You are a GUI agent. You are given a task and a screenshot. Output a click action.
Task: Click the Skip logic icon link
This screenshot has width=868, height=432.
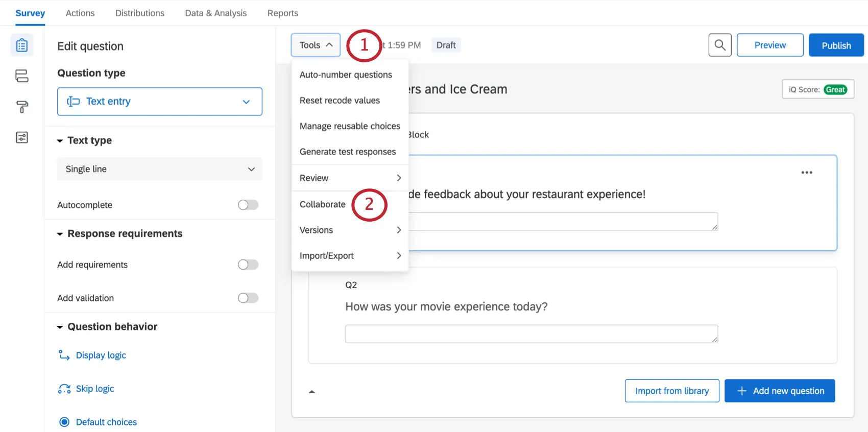click(64, 389)
